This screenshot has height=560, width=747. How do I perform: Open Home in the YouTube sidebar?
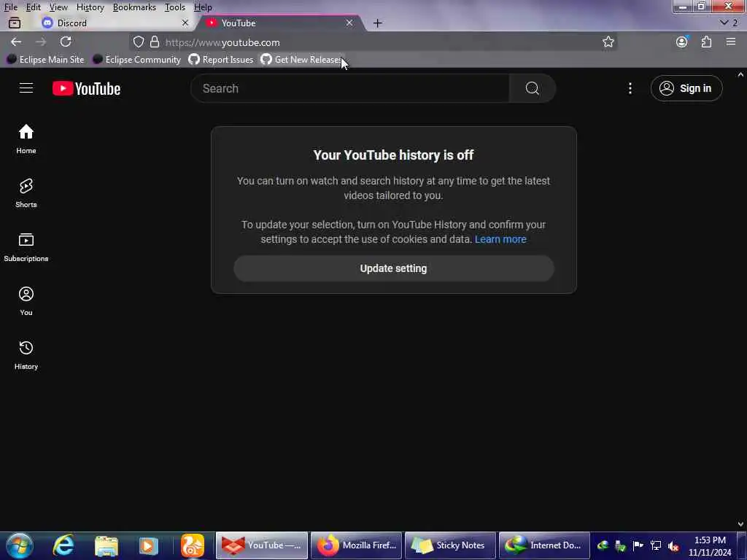click(26, 139)
